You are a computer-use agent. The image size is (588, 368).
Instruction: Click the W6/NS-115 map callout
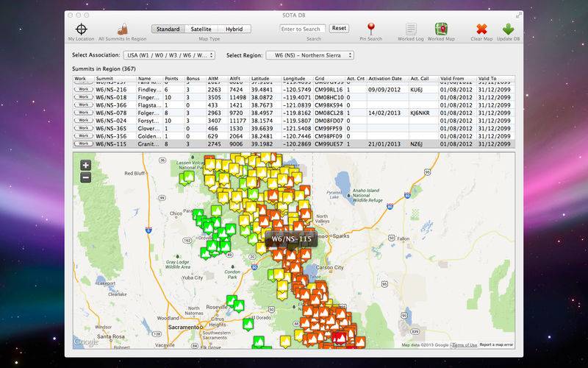291,238
